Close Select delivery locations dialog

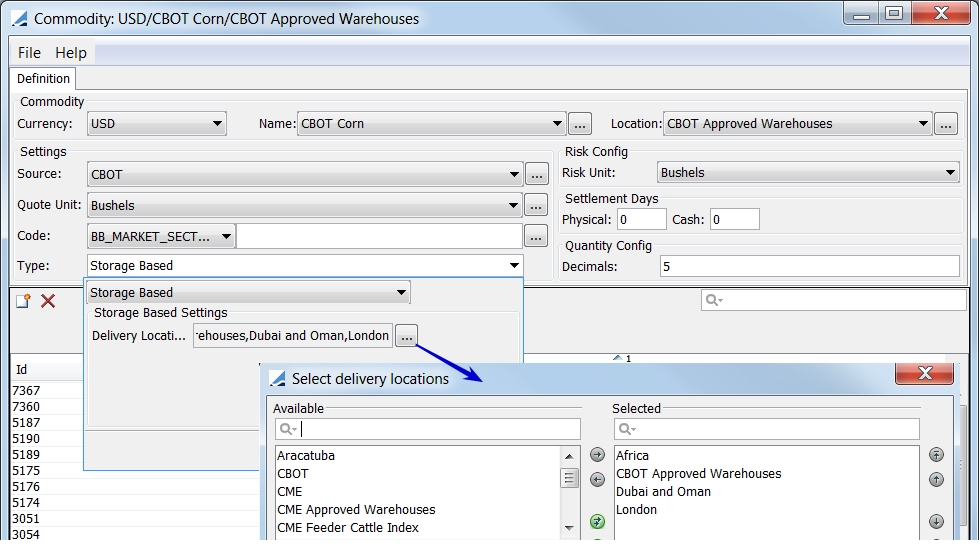[925, 373]
